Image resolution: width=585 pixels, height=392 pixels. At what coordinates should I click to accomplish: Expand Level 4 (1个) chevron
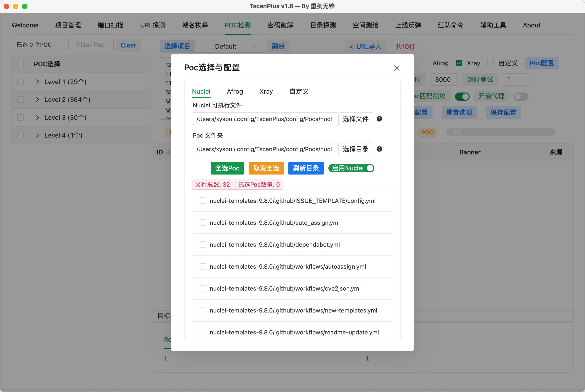[37, 135]
